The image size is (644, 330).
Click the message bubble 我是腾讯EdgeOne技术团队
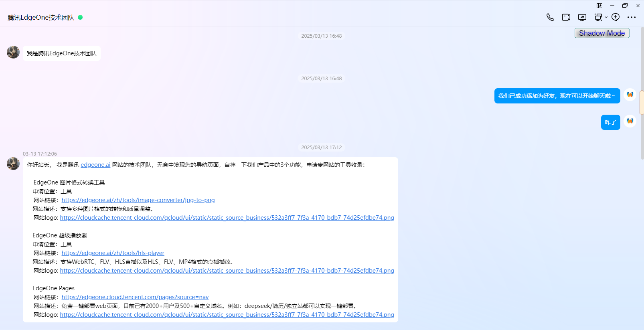[x=62, y=53]
